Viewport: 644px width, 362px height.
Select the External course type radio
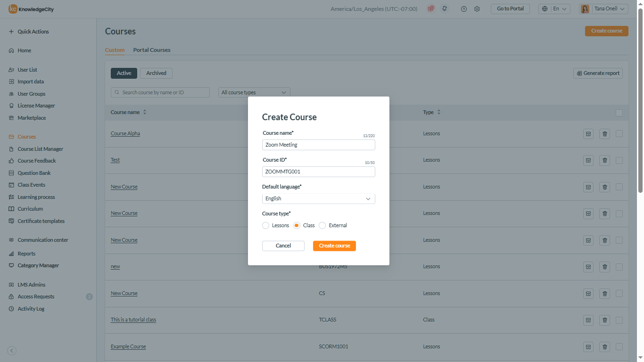click(322, 226)
